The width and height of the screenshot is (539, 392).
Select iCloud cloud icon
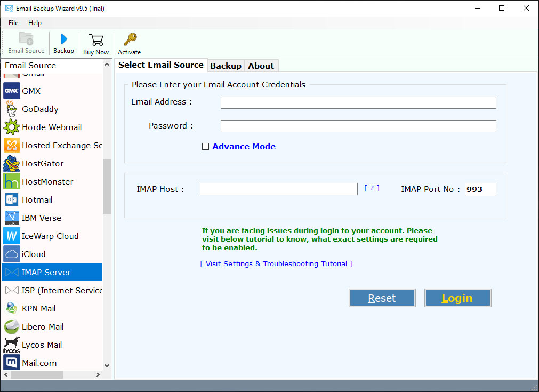[x=12, y=254]
